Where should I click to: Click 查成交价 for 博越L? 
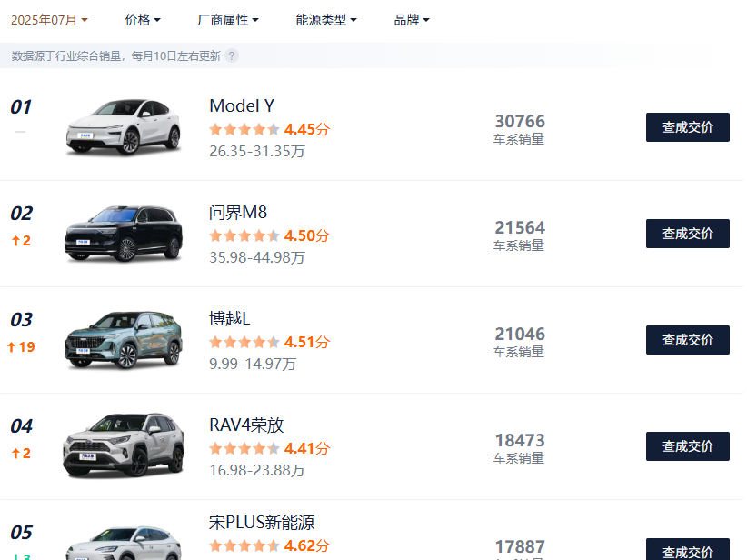coord(687,340)
